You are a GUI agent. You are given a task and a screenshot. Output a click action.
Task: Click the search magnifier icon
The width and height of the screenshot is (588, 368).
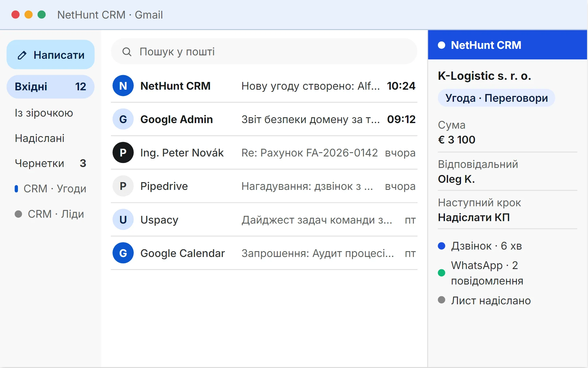[127, 52]
